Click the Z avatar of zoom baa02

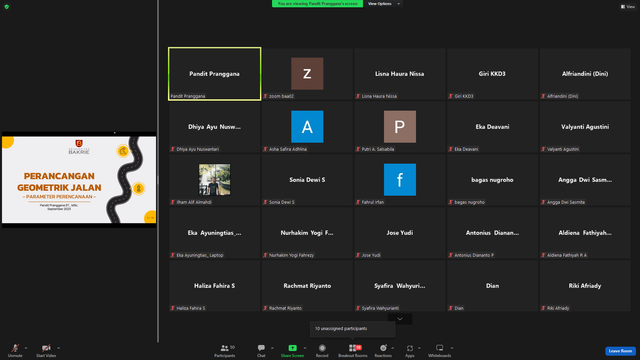click(x=307, y=73)
